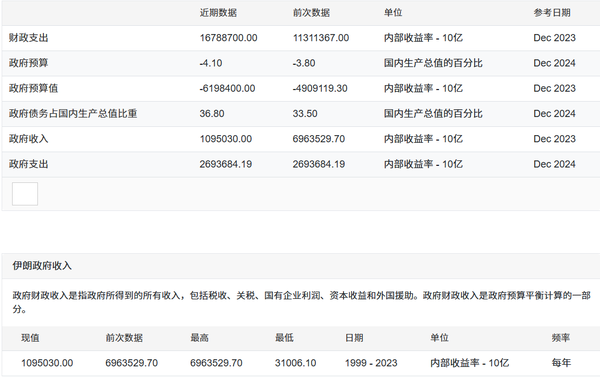Image resolution: width=600 pixels, height=379 pixels.
Task: Select the 政府预算 previous value -3.80
Action: coord(304,63)
